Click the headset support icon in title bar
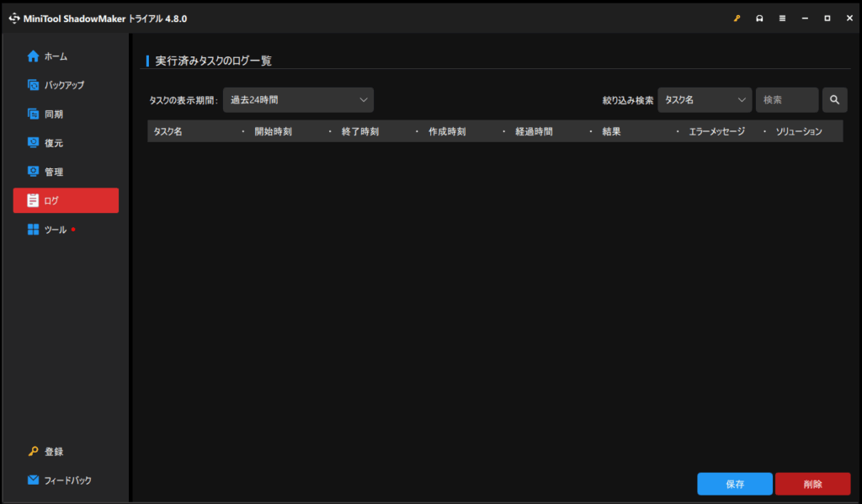 pos(759,18)
